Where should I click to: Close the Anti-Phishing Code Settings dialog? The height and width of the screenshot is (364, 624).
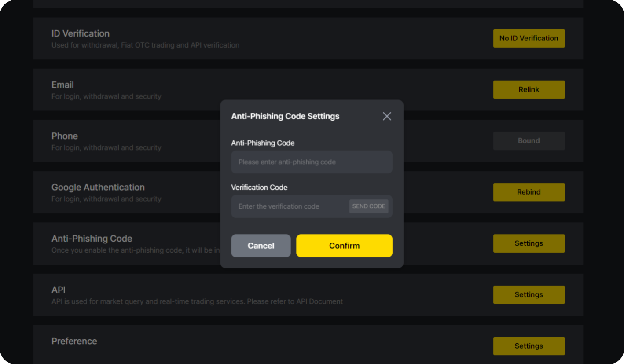[387, 116]
